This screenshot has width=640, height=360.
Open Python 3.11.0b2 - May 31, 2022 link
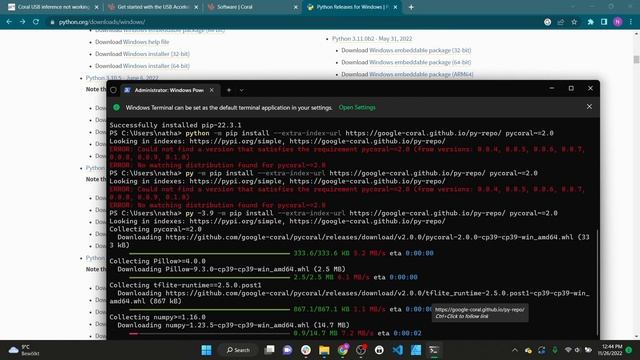click(x=372, y=38)
